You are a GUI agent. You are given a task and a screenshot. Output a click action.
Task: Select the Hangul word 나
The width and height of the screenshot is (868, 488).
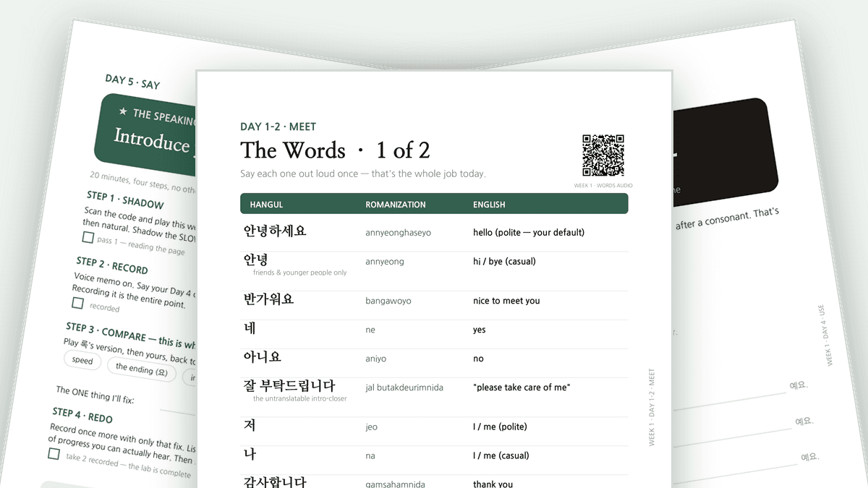(x=250, y=454)
